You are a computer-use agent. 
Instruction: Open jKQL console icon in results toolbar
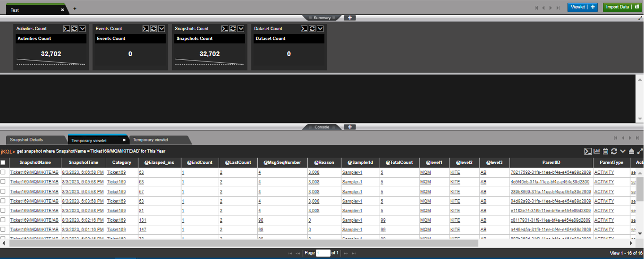pyautogui.click(x=588, y=151)
